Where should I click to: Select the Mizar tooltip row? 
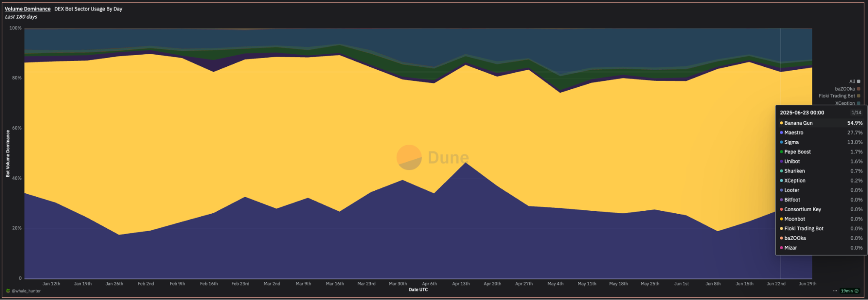[x=821, y=248]
